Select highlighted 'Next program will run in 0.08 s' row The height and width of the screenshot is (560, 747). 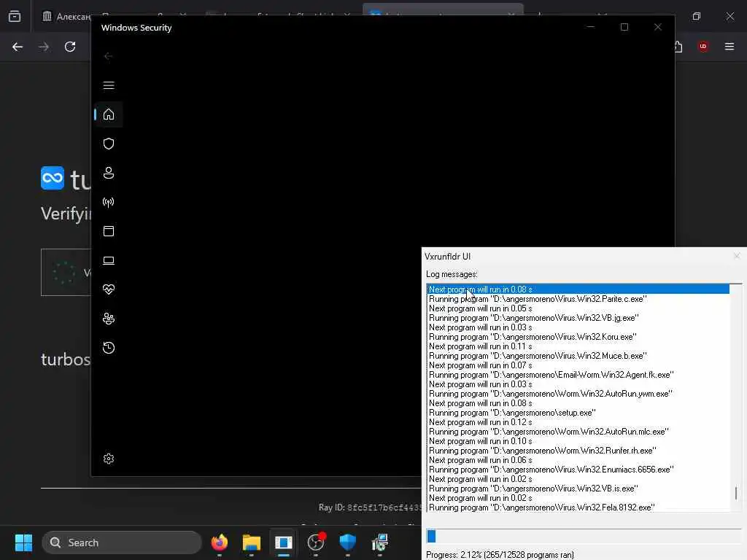click(x=578, y=289)
